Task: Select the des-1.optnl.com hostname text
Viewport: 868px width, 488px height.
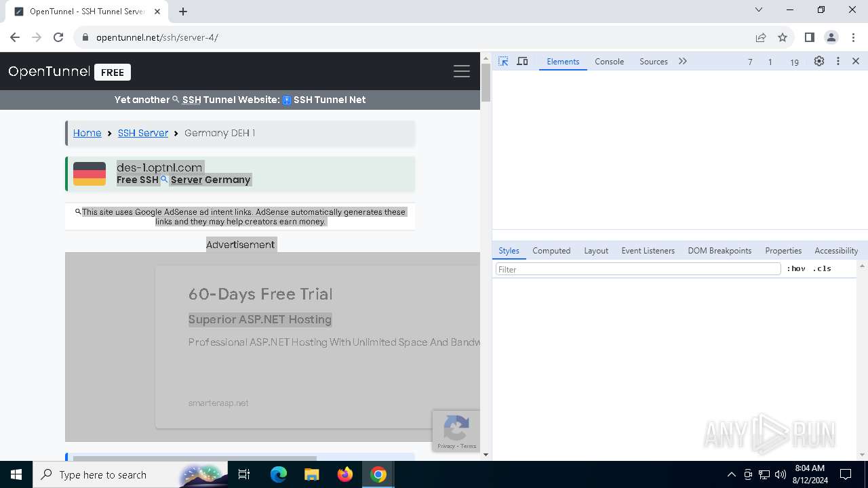Action: pyautogui.click(x=159, y=167)
